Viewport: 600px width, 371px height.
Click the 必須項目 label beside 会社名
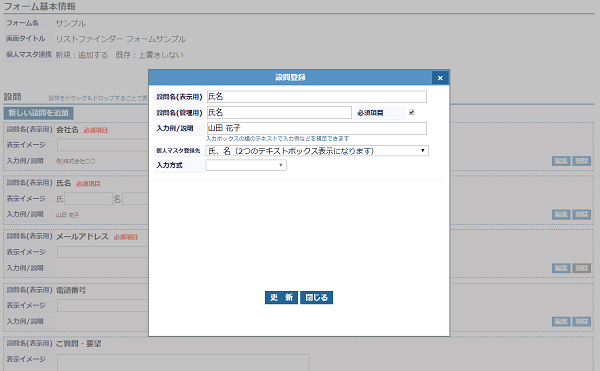click(96, 130)
